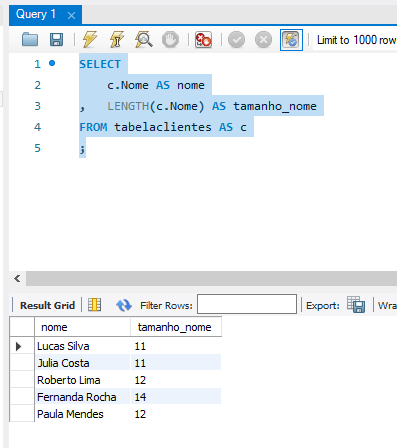Image resolution: width=397 pixels, height=448 pixels.
Task: Sort by the tamanho_nome column header
Action: coord(176,327)
